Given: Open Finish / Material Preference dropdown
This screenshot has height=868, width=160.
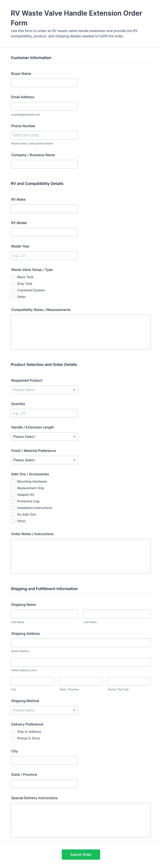Looking at the screenshot, I should [x=44, y=460].
